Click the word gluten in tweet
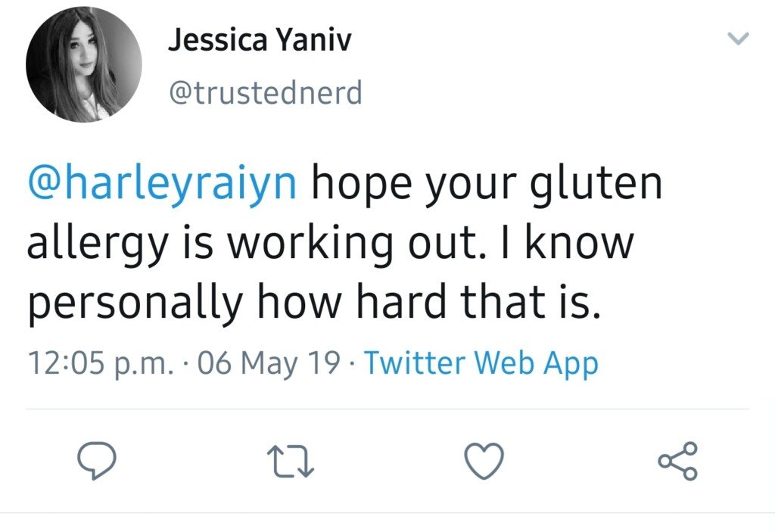The width and height of the screenshot is (775, 532). (x=596, y=184)
